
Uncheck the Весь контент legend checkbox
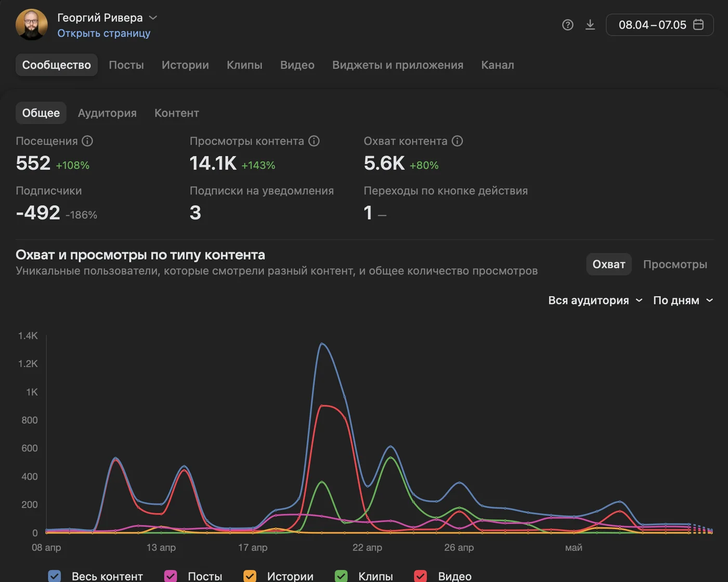(55, 576)
